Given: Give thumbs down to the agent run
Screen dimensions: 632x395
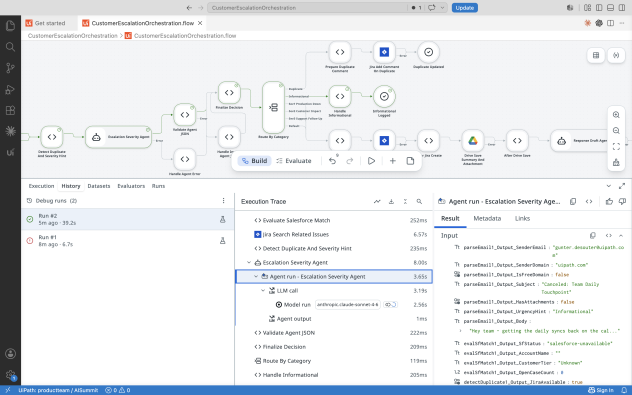Looking at the screenshot, I should coord(622,202).
